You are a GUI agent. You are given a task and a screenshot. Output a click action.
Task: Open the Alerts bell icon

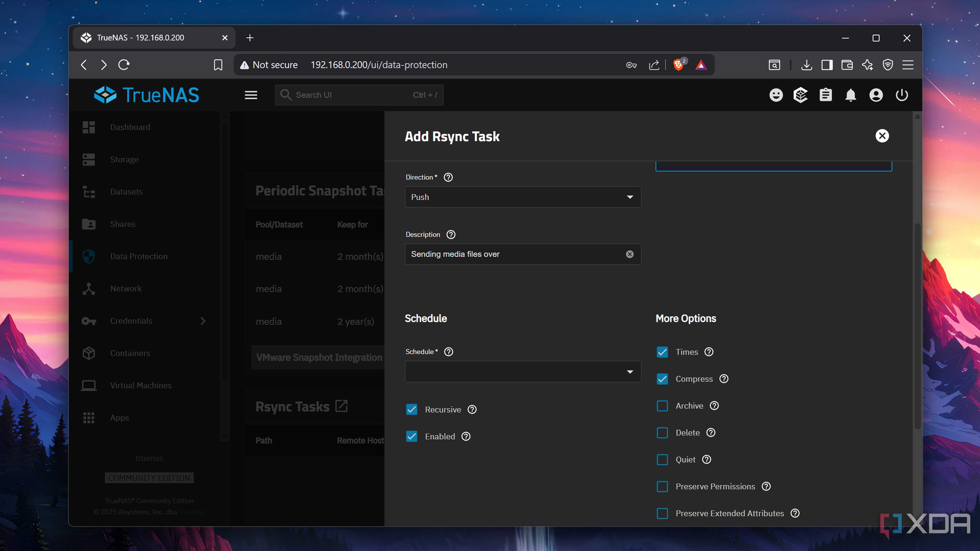851,95
